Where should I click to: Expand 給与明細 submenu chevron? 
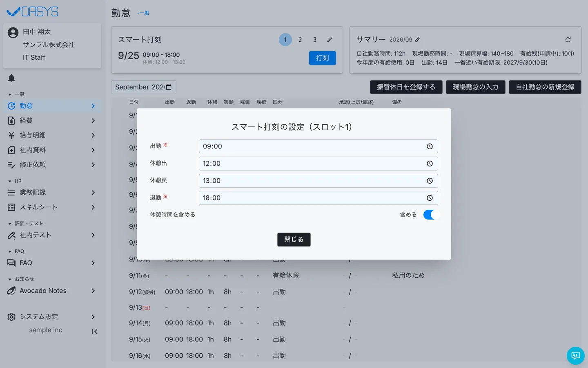pos(93,135)
